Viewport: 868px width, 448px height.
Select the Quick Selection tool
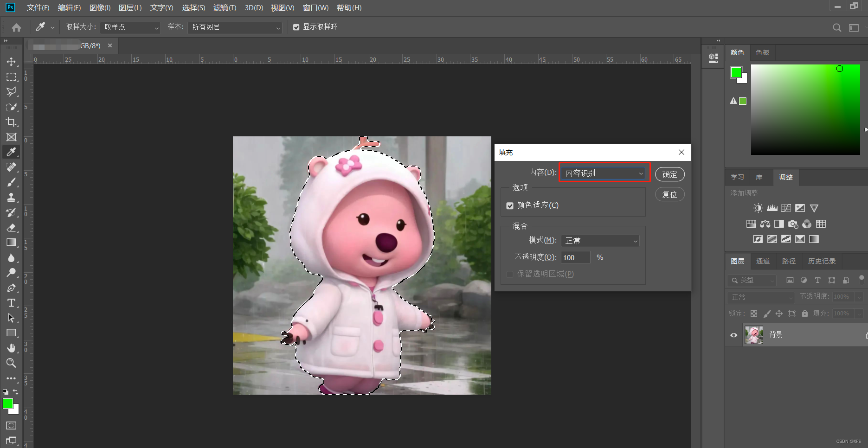[x=11, y=107]
